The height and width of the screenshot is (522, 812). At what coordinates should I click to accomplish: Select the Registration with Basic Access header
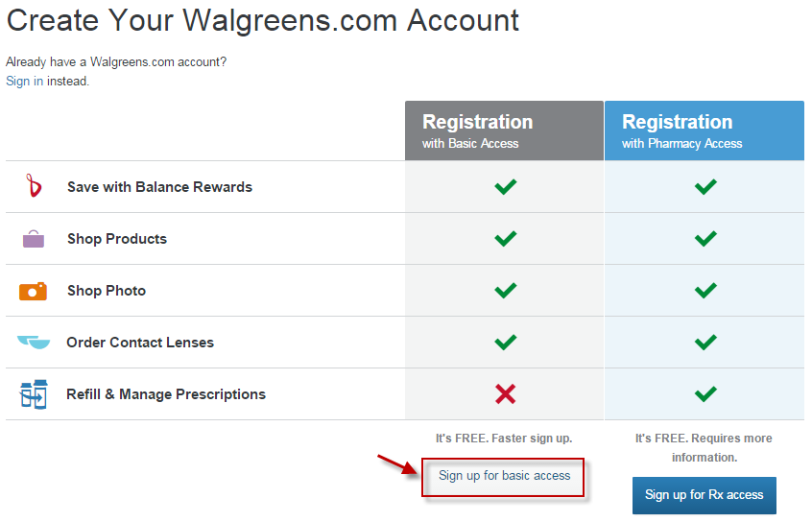(x=505, y=130)
